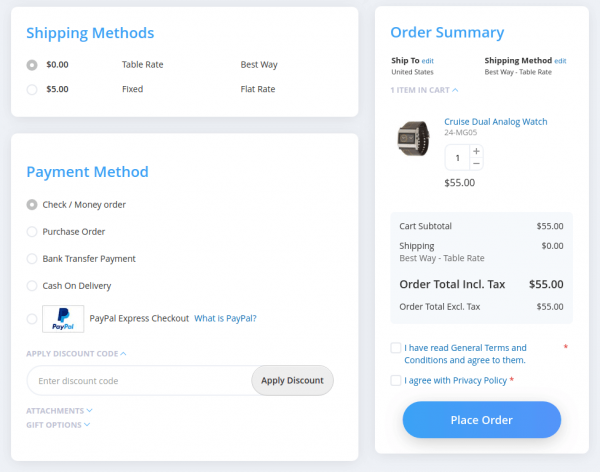Choose Purchase Order payment method
The height and width of the screenshot is (472, 600).
(x=32, y=232)
